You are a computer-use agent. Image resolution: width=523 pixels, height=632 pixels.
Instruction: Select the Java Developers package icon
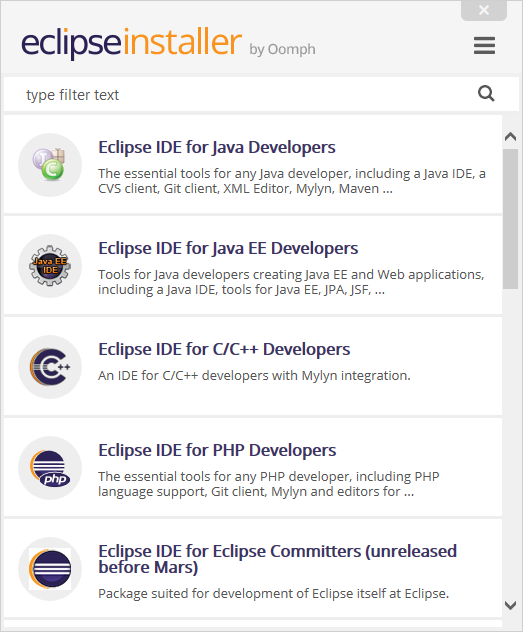pyautogui.click(x=50, y=165)
